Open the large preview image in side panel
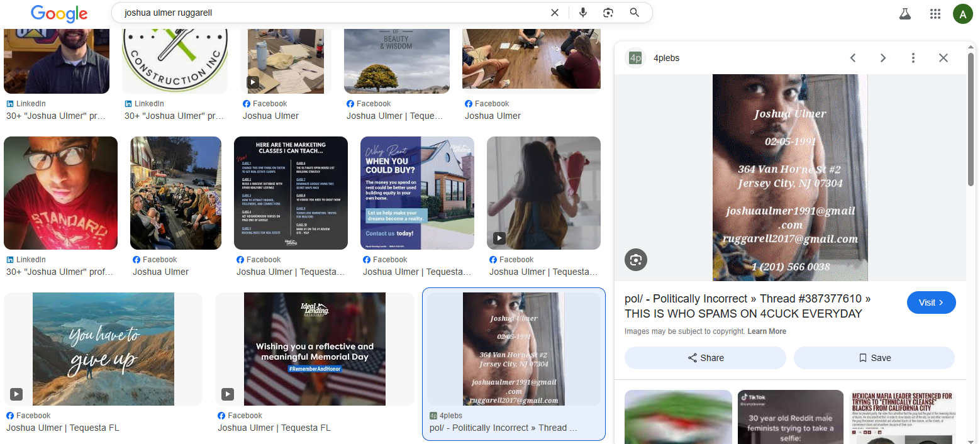This screenshot has width=980, height=444. (x=790, y=177)
